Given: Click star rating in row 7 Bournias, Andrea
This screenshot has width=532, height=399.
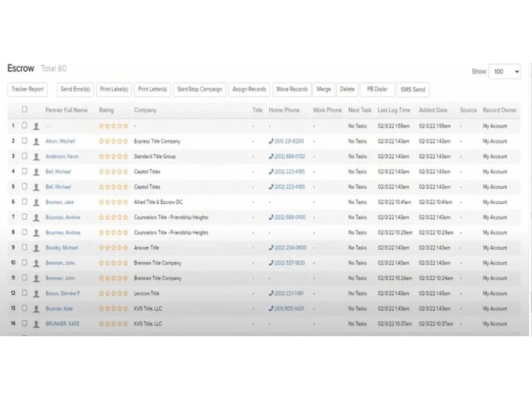Looking at the screenshot, I should pyautogui.click(x=113, y=217).
